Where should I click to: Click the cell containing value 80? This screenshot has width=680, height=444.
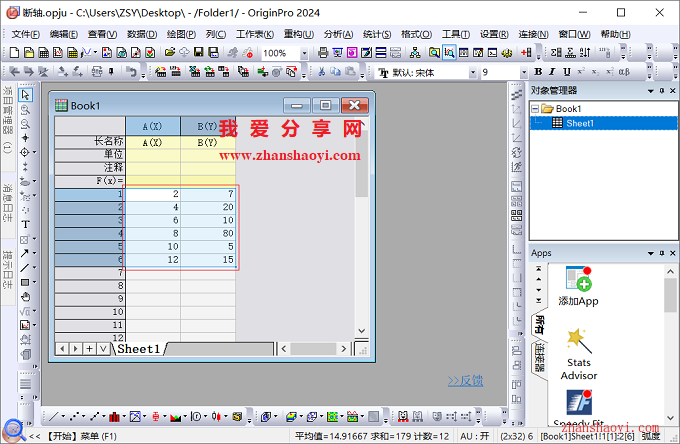coord(208,233)
